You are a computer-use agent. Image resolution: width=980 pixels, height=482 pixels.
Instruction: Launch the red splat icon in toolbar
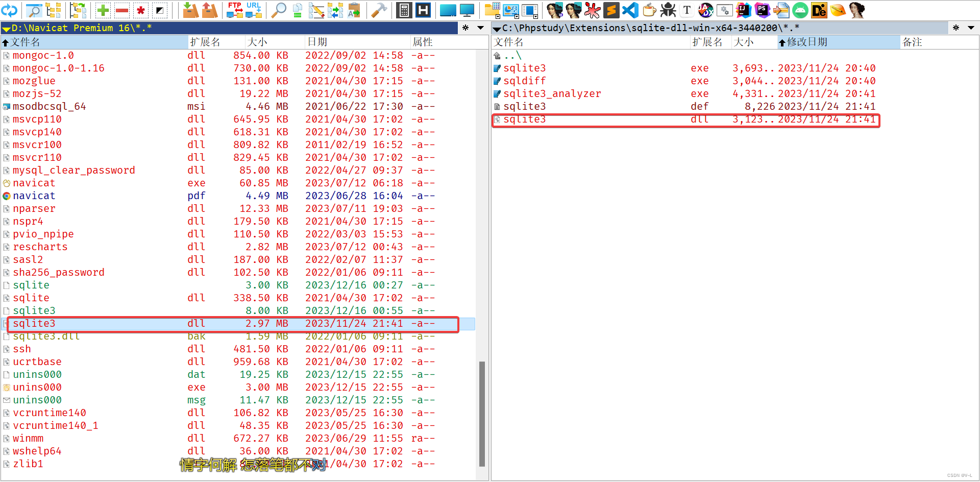coord(592,10)
